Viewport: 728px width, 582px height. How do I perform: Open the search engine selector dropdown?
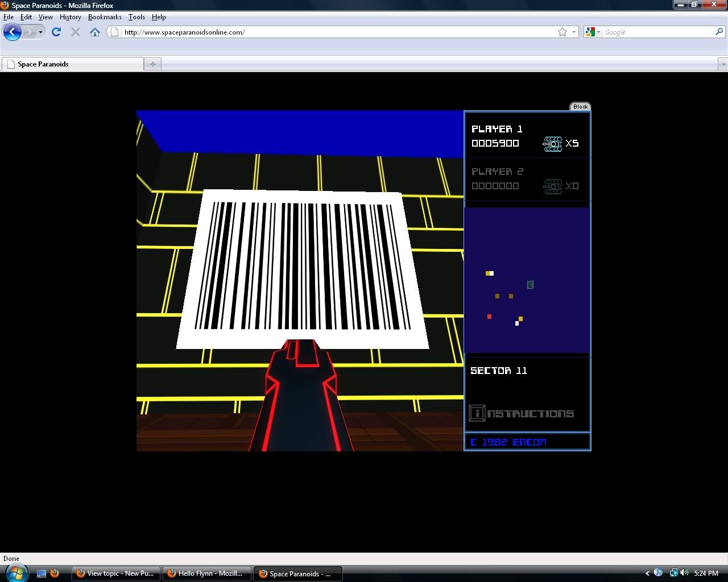click(593, 32)
